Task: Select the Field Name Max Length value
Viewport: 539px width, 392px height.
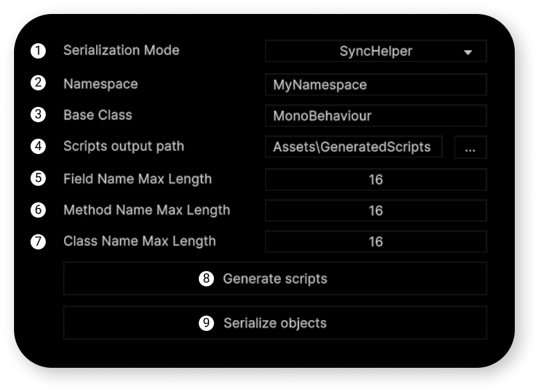Action: [x=376, y=179]
